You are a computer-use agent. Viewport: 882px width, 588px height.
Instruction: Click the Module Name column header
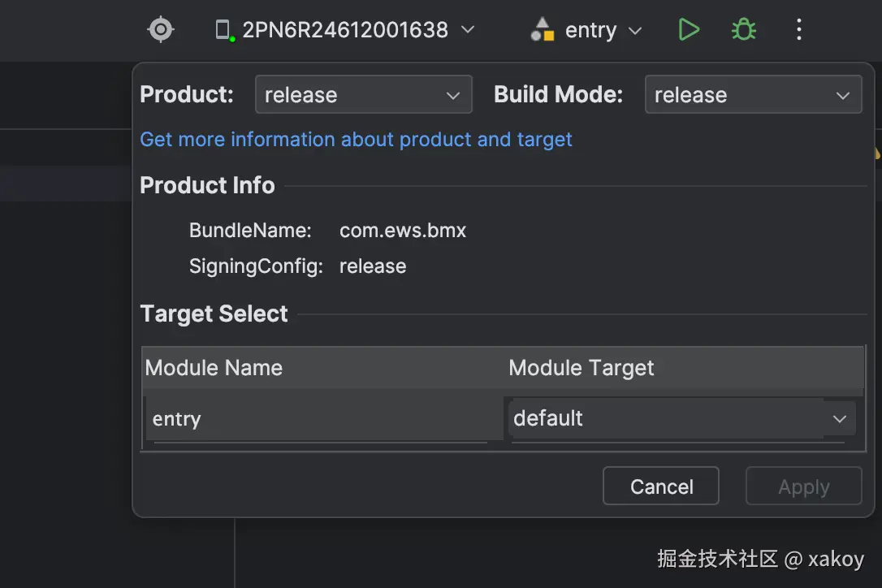[x=214, y=368]
